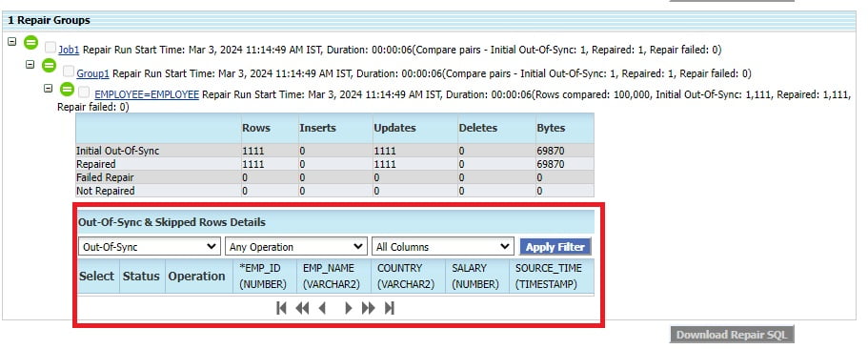Jump forward several pages with double-right arrow
The image size is (868, 349).
(x=368, y=308)
